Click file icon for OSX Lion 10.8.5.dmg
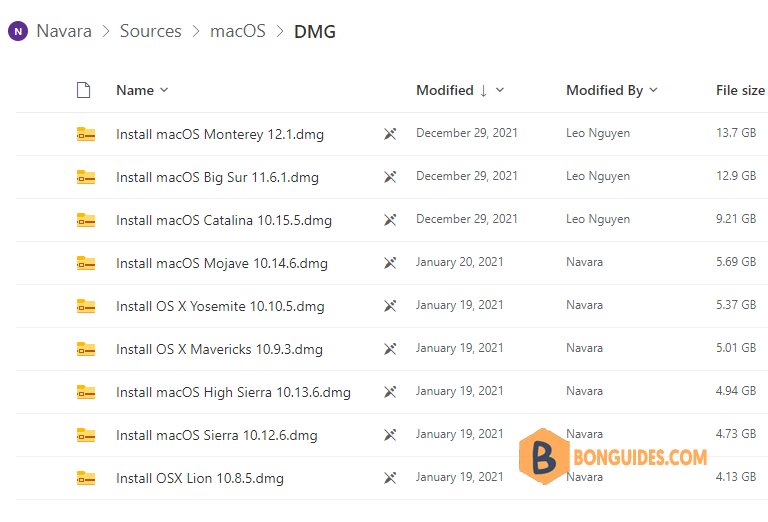This screenshot has width=768, height=522. coord(86,478)
